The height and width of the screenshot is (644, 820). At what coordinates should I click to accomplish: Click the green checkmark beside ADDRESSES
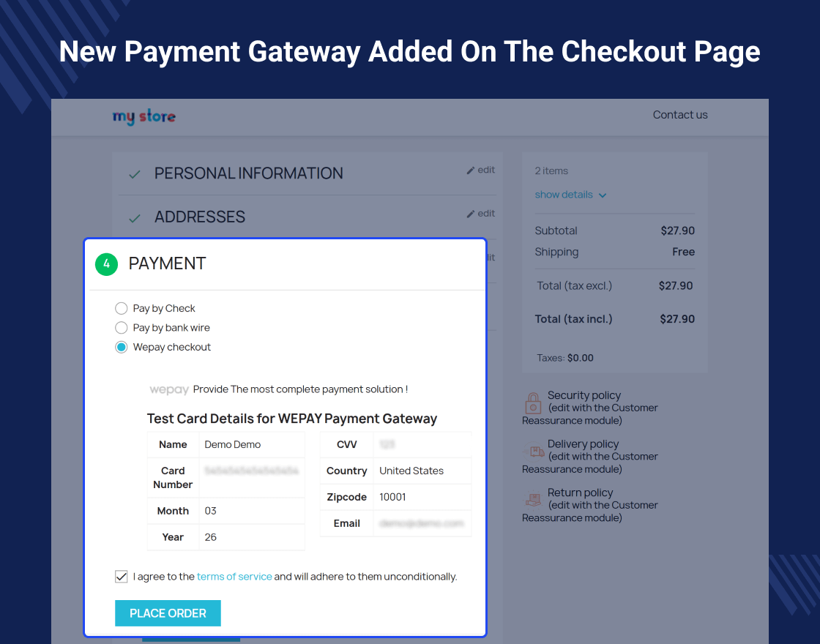click(x=134, y=217)
